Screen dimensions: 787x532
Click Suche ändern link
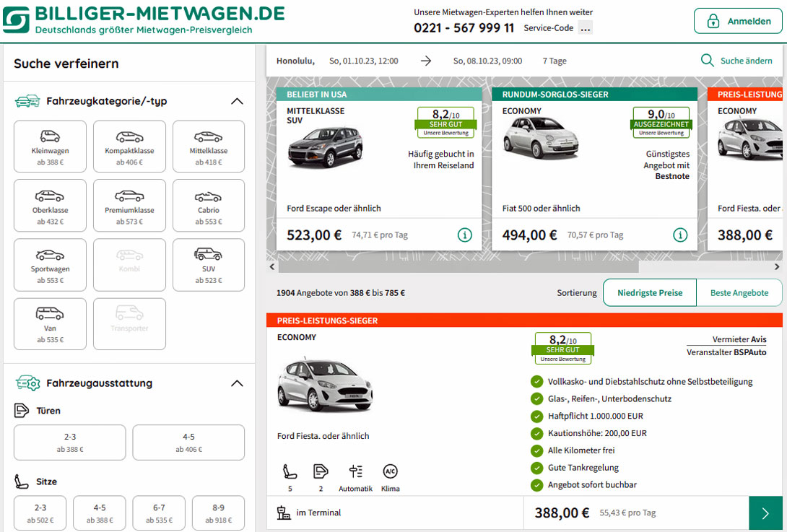(747, 61)
